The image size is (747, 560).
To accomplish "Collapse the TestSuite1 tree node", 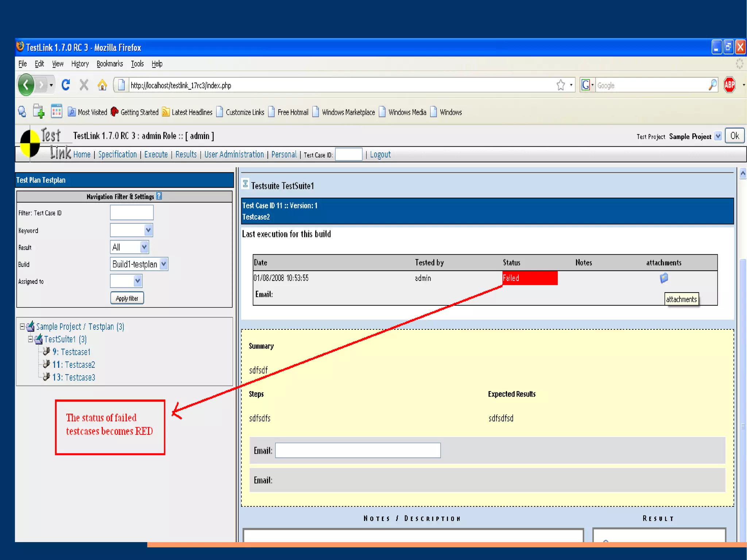I will 31,339.
